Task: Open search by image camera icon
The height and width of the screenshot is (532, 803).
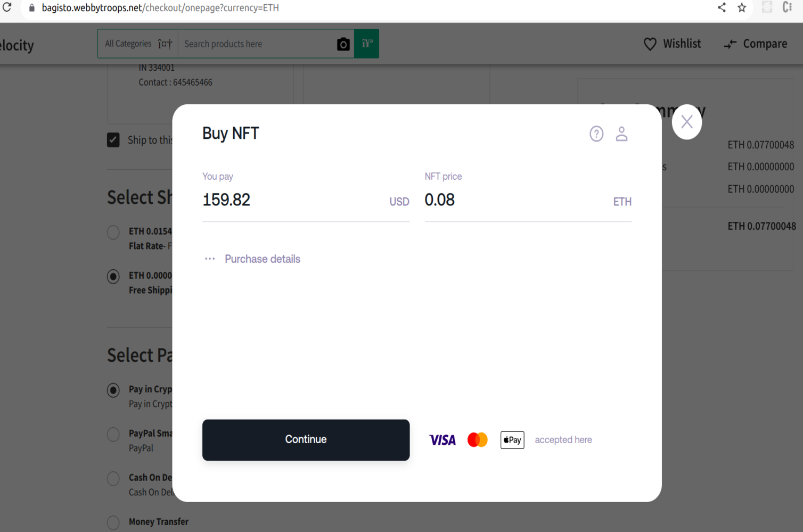Action: (x=343, y=44)
